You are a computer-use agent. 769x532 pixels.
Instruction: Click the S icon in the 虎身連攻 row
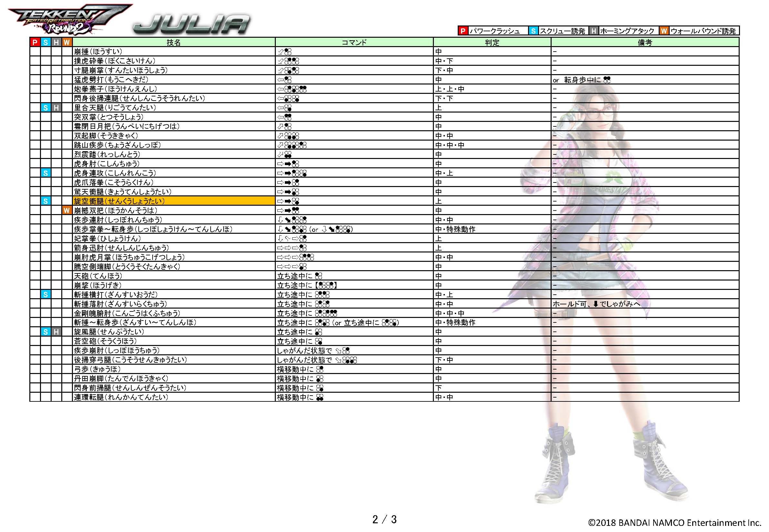(x=46, y=173)
